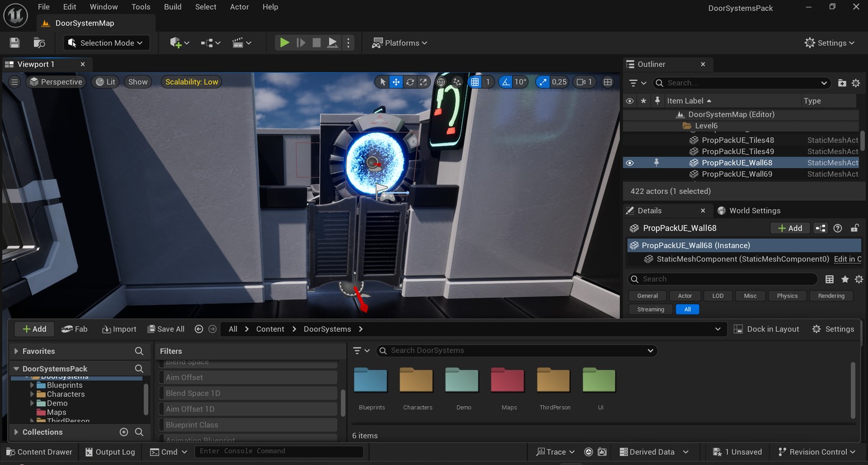868x465 pixels.
Task: Open the File menu
Action: [44, 7]
